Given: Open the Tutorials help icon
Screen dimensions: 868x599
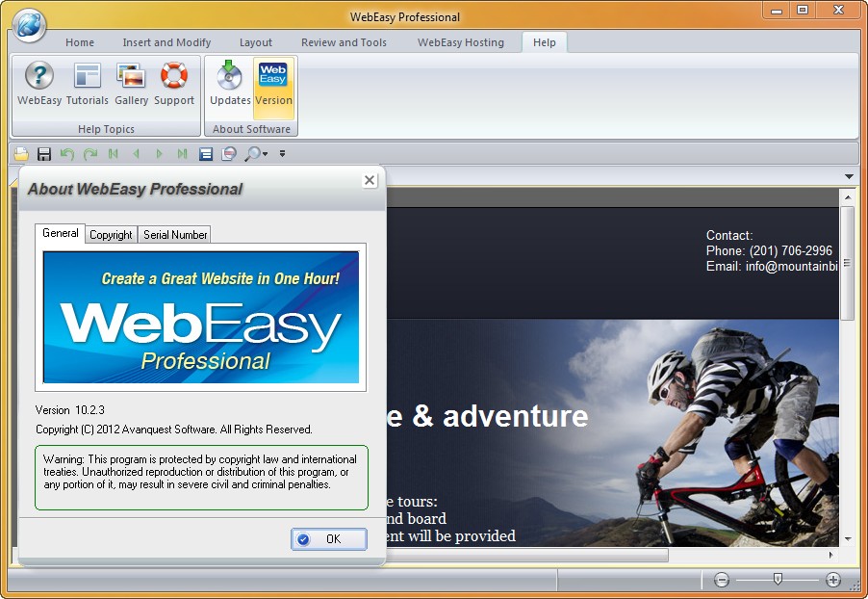Looking at the screenshot, I should point(87,84).
